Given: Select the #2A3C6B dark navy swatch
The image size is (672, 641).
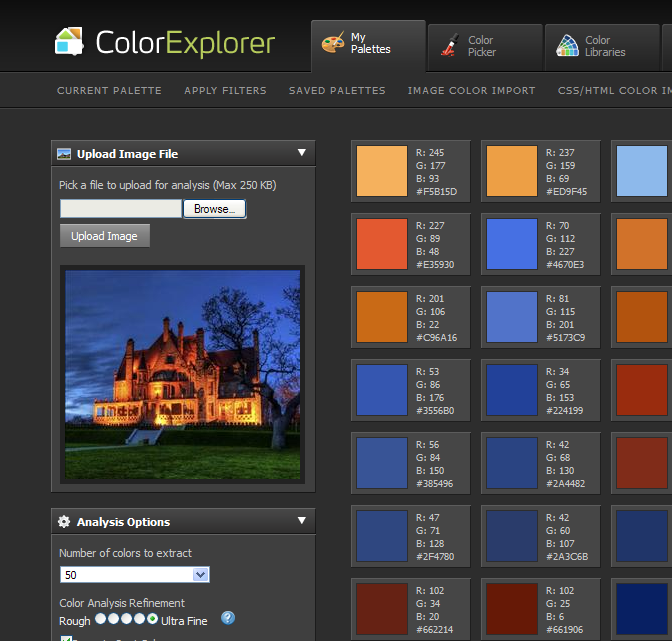Looking at the screenshot, I should coord(512,536).
